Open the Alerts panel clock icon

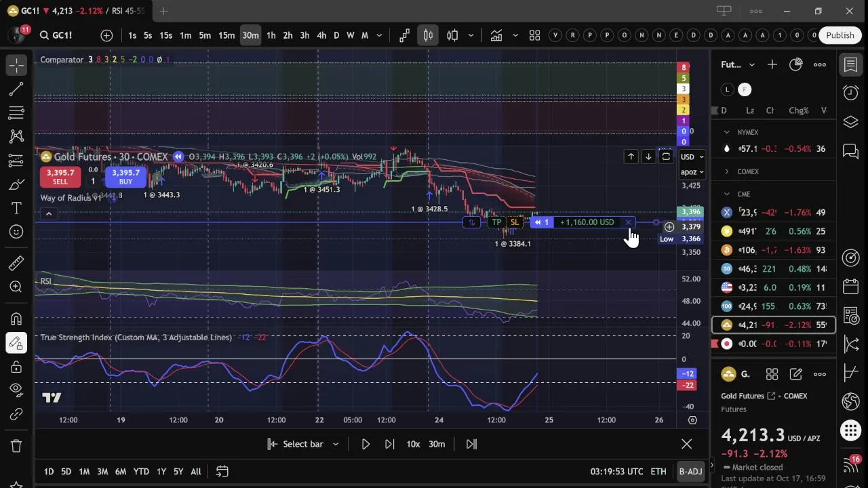850,92
